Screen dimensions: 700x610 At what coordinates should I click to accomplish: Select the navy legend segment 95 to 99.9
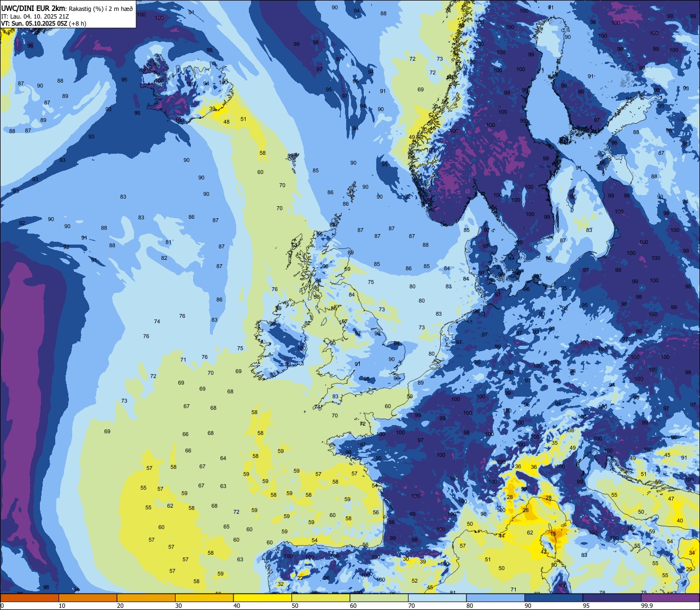(612, 597)
